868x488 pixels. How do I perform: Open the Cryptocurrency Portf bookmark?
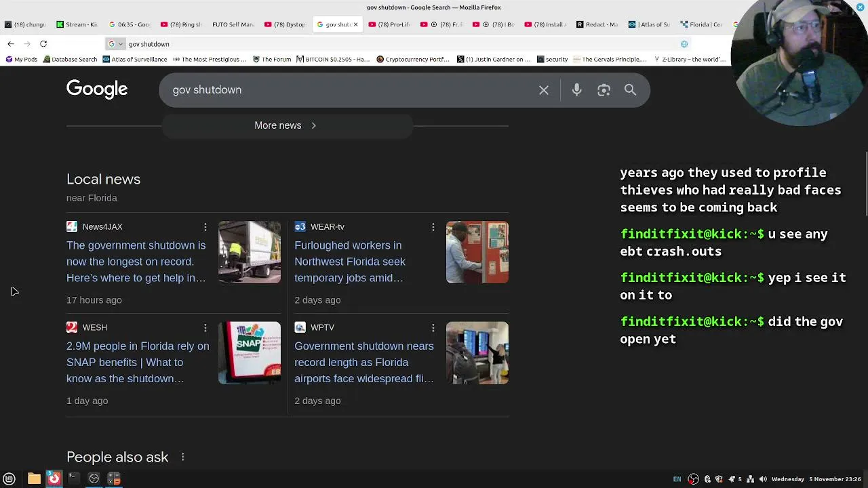(x=413, y=60)
